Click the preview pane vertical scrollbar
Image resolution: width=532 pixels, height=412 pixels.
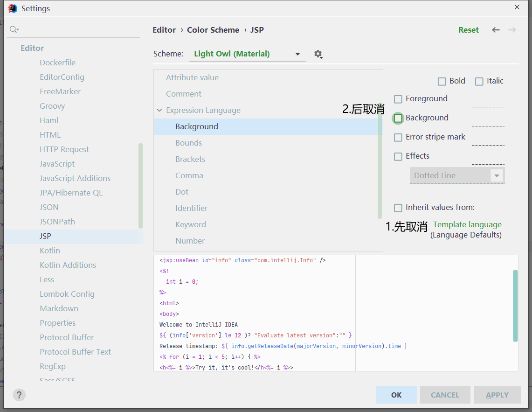tap(515, 306)
